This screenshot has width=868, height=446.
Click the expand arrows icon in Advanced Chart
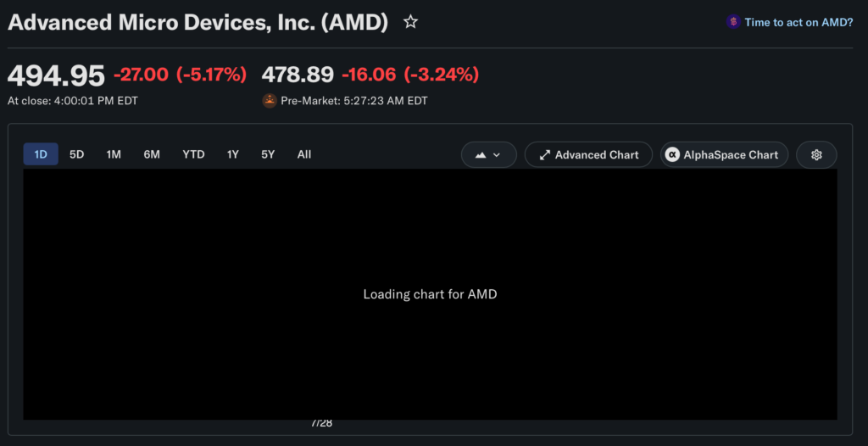click(x=545, y=155)
